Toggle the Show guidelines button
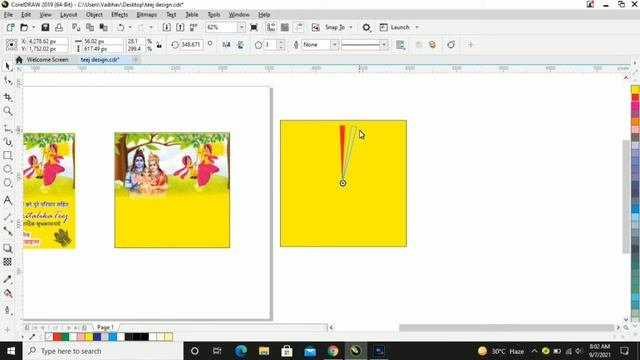This screenshot has width=640, height=360. click(299, 27)
